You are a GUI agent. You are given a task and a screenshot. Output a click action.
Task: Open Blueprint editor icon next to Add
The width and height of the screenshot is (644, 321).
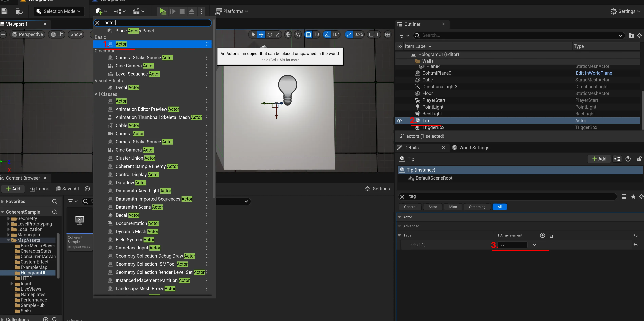click(x=617, y=159)
